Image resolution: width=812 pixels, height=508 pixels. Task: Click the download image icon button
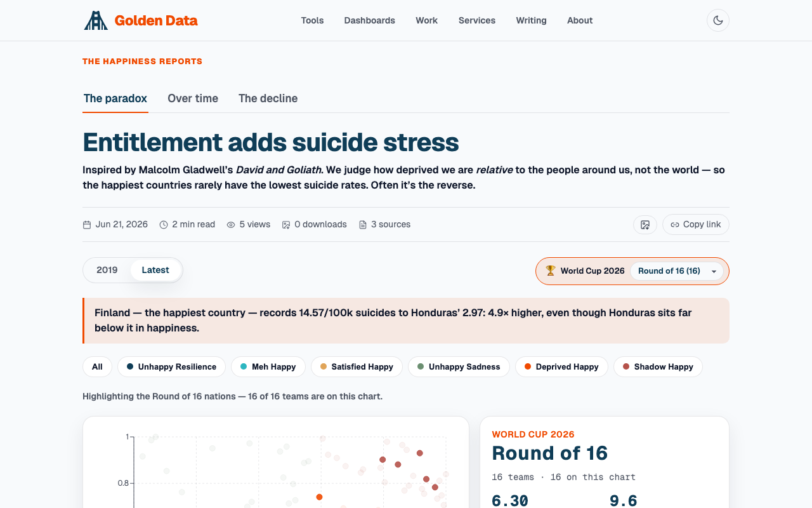[x=645, y=224]
